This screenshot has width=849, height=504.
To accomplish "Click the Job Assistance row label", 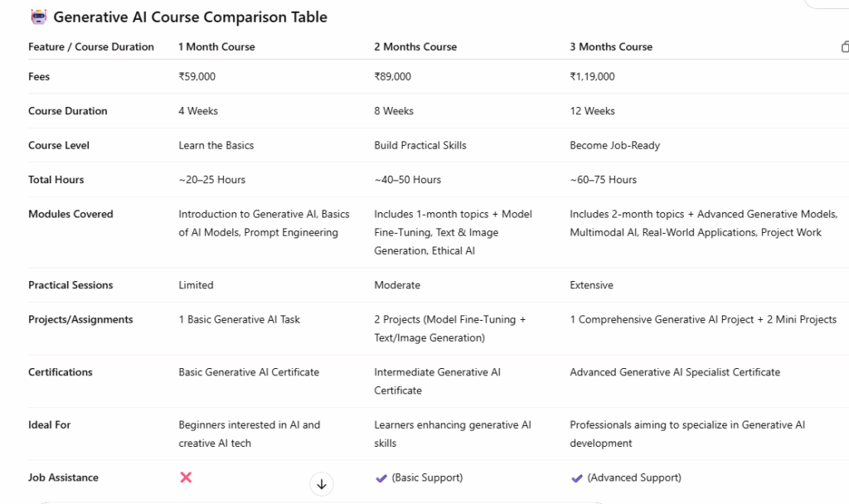I will pyautogui.click(x=63, y=477).
